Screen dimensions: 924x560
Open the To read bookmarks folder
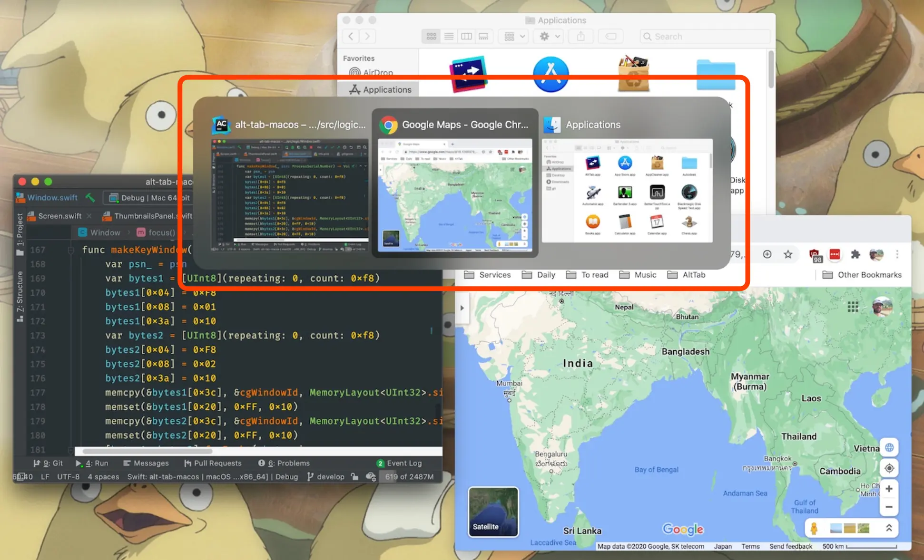(x=587, y=275)
